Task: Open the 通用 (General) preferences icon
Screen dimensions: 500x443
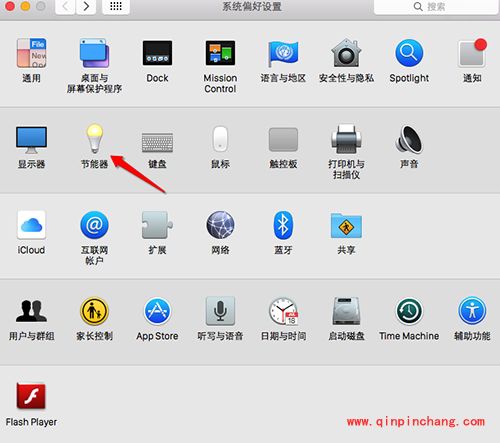Action: 31,53
